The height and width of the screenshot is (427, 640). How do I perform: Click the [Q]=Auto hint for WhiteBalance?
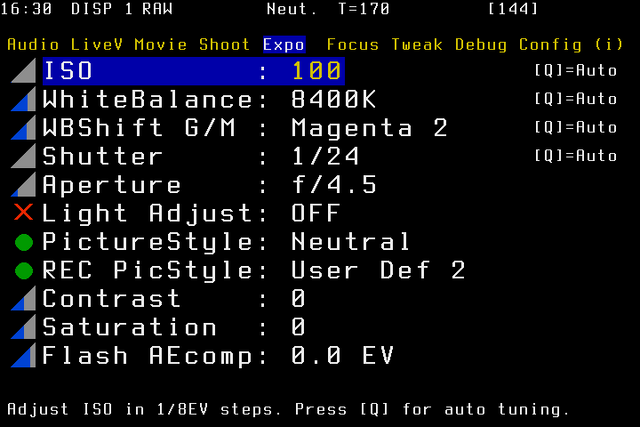point(576,99)
